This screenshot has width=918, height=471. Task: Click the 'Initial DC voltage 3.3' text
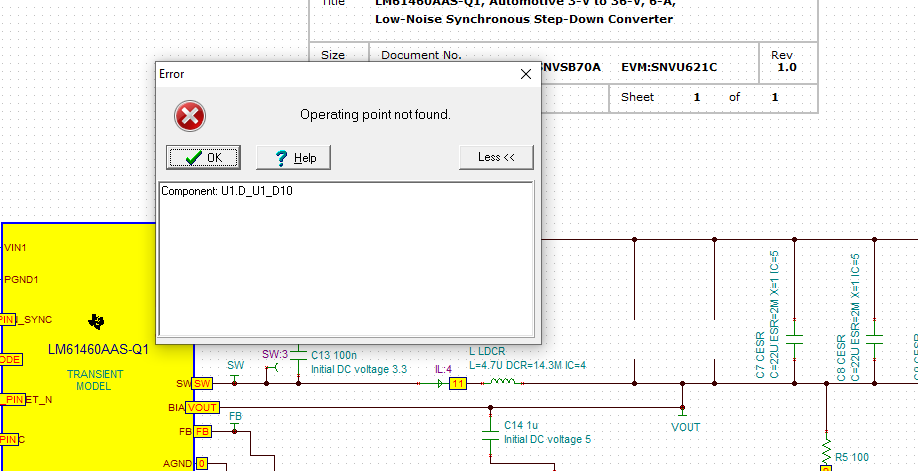[x=359, y=370]
